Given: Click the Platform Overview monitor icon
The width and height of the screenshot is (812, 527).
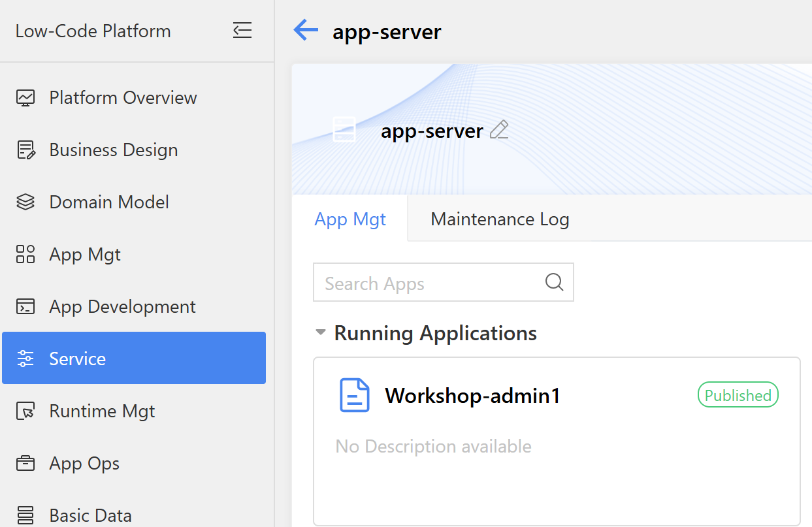Looking at the screenshot, I should coord(25,98).
